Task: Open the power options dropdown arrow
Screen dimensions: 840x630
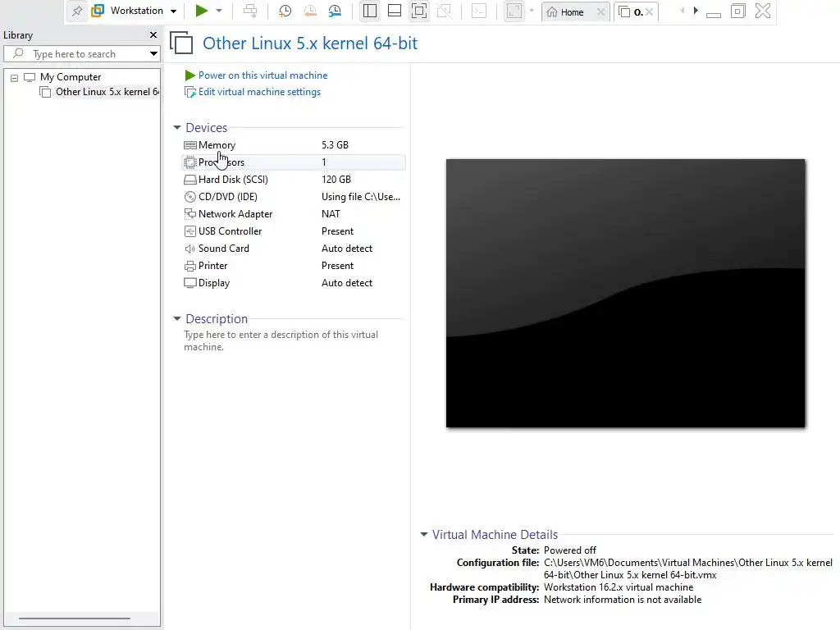Action: [219, 11]
